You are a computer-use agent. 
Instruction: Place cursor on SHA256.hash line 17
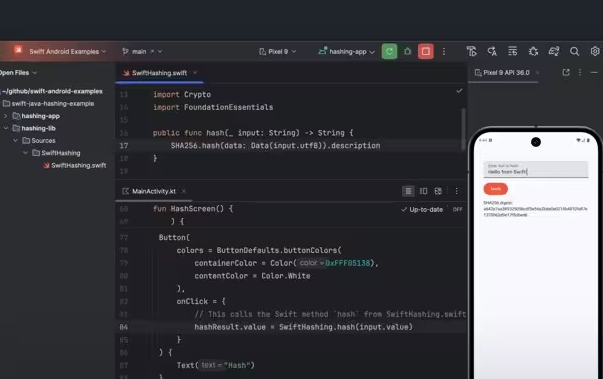(275, 145)
